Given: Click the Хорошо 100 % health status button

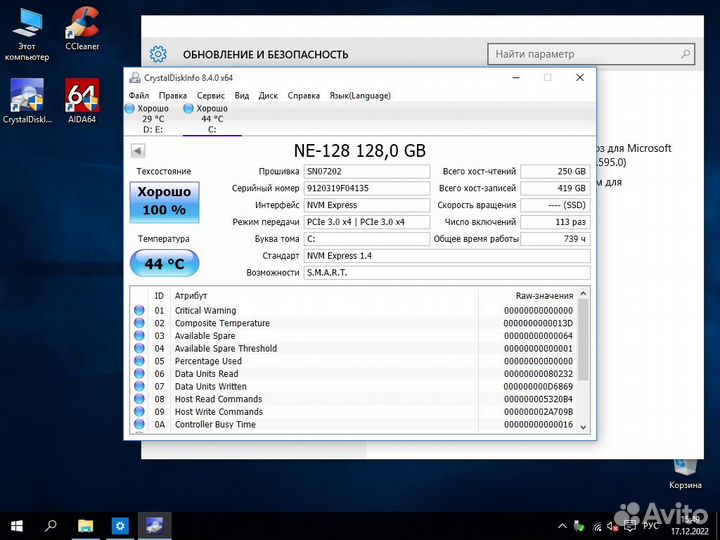Looking at the screenshot, I should (x=164, y=202).
